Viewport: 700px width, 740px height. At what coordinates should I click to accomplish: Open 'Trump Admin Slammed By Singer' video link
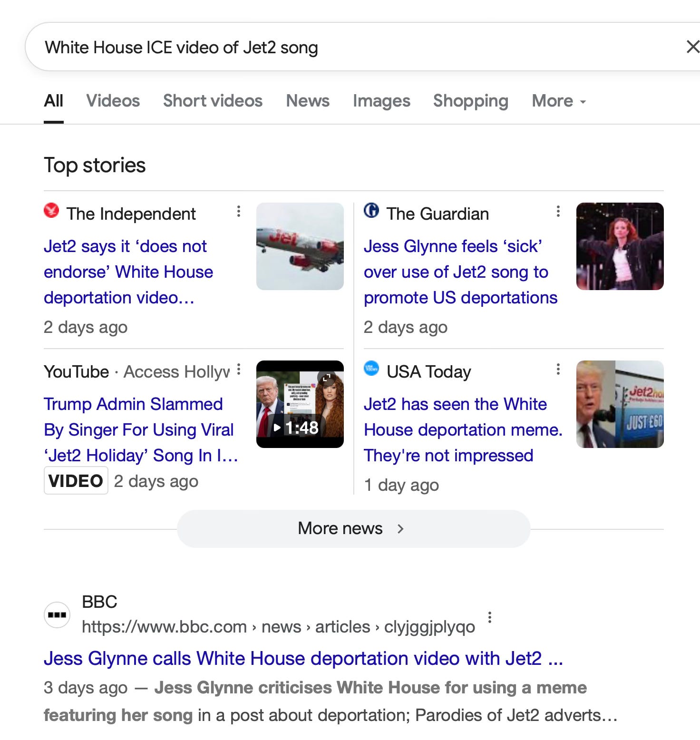click(141, 430)
